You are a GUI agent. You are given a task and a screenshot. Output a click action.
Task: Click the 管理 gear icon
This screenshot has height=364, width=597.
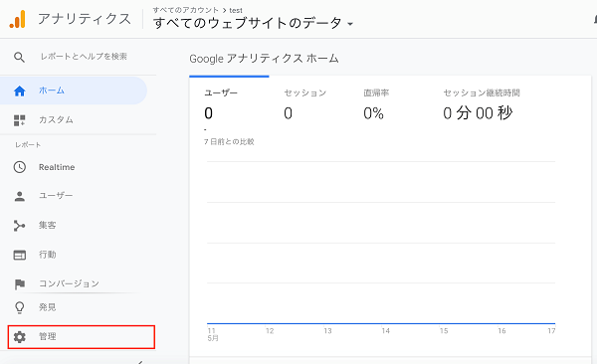(20, 336)
